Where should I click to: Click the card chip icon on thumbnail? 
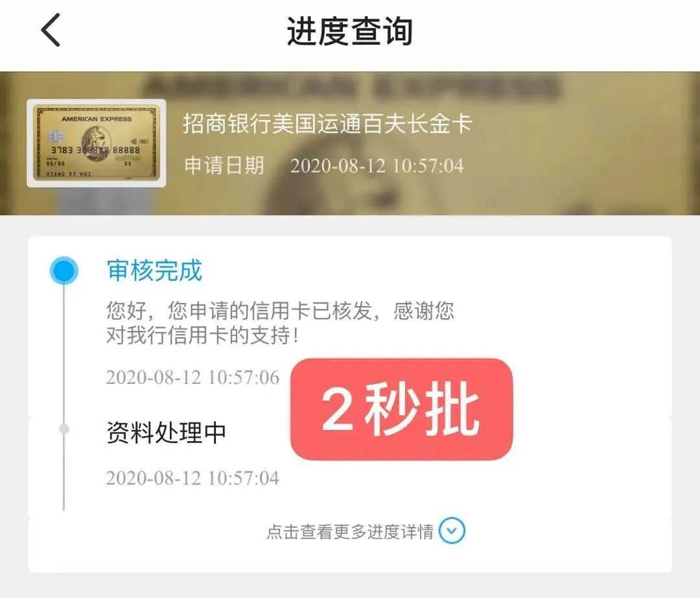[56, 136]
